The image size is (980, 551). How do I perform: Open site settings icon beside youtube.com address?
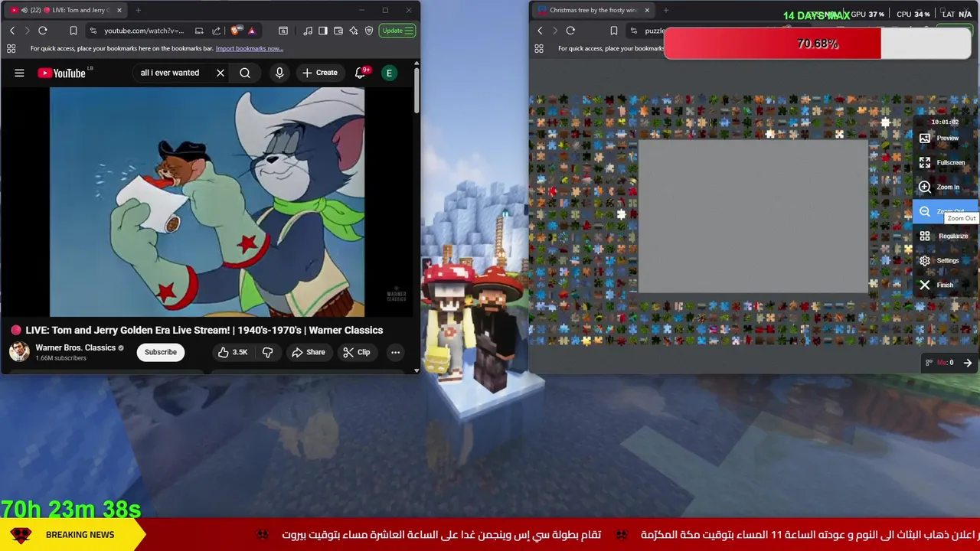point(93,31)
